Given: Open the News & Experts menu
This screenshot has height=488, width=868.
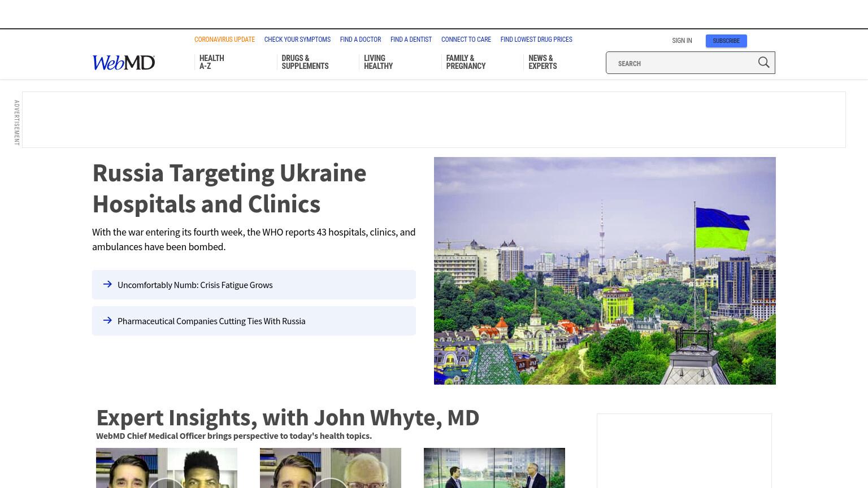Looking at the screenshot, I should click(542, 62).
